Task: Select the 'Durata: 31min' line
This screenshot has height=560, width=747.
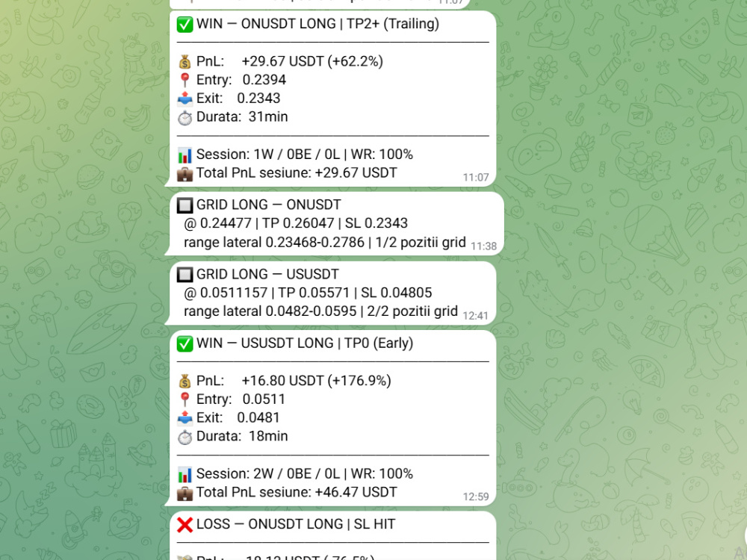Action: point(242,117)
